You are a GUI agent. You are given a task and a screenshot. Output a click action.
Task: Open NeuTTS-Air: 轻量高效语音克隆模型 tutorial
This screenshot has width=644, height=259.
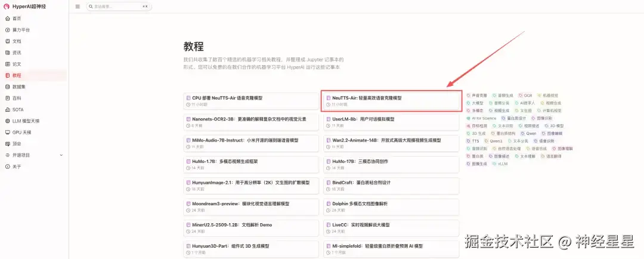(x=391, y=101)
